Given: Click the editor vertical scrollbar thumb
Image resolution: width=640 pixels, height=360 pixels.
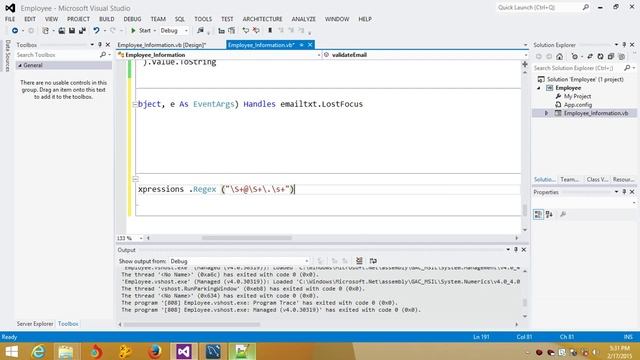Looking at the screenshot, I should [x=525, y=210].
